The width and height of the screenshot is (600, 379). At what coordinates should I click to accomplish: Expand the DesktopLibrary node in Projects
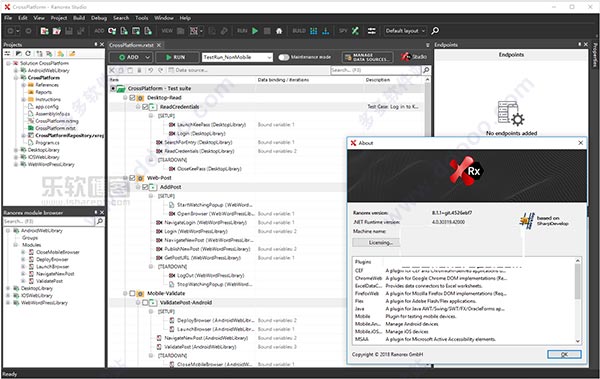point(16,150)
